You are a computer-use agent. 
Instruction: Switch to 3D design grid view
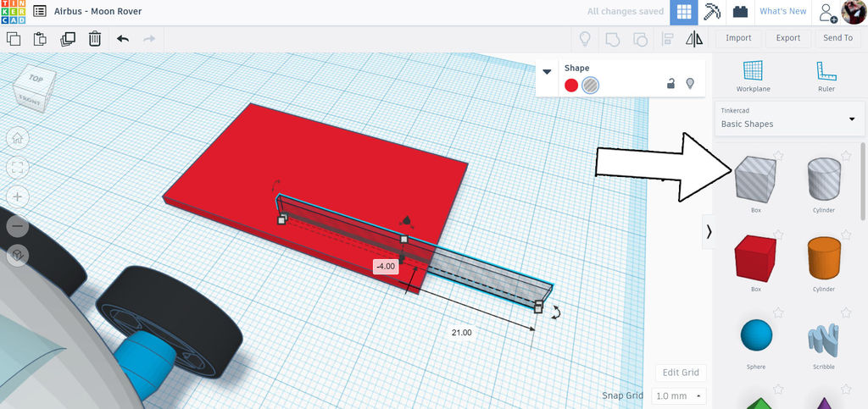(x=684, y=12)
